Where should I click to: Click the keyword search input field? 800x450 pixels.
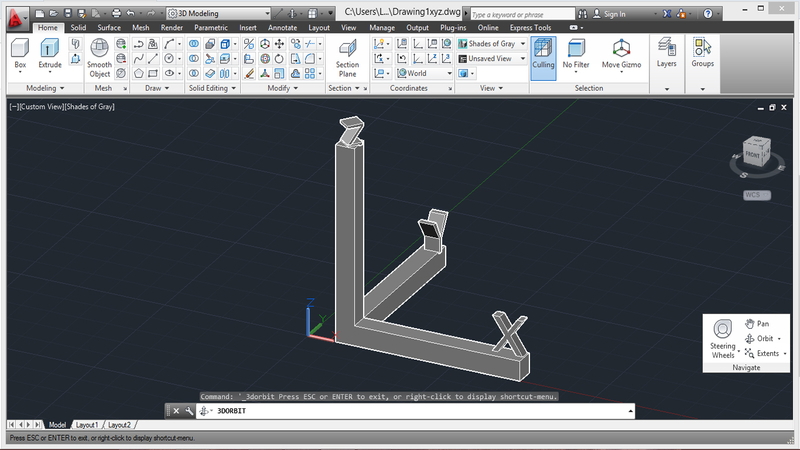(522, 14)
